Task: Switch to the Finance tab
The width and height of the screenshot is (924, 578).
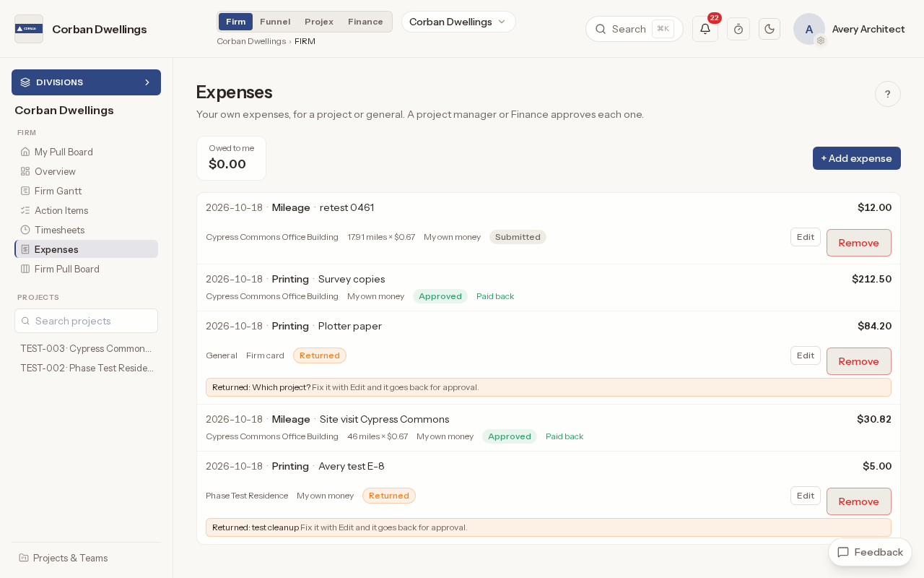Action: point(365,22)
